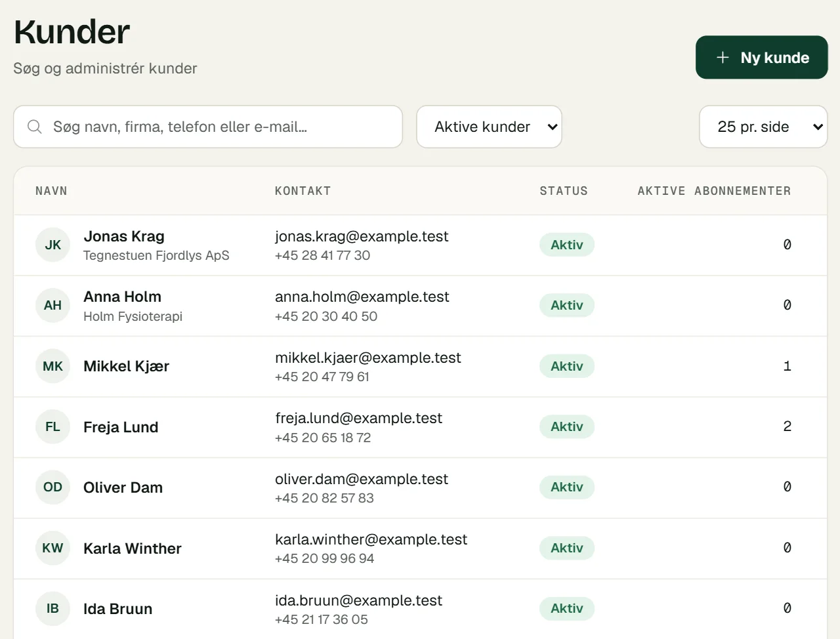Click email mikkel.kjaer@example.test
This screenshot has height=639, width=840.
[367, 358]
